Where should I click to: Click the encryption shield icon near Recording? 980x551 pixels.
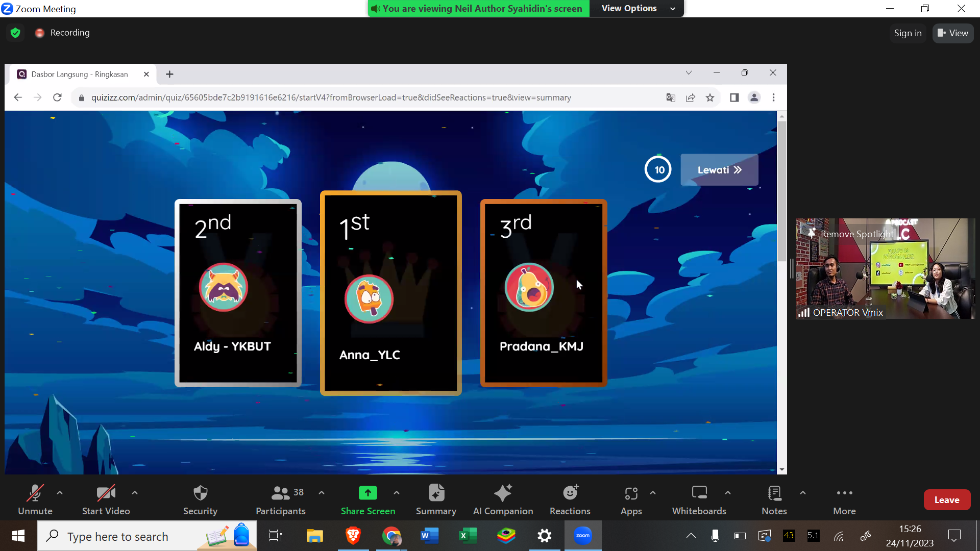click(15, 33)
